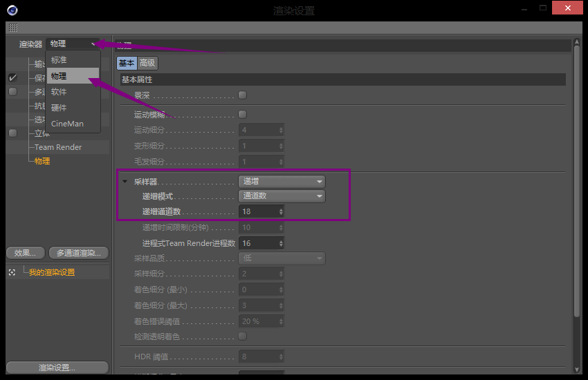Click the dotted grip icon below the title bar
The height and width of the screenshot is (380, 588).
(12, 28)
